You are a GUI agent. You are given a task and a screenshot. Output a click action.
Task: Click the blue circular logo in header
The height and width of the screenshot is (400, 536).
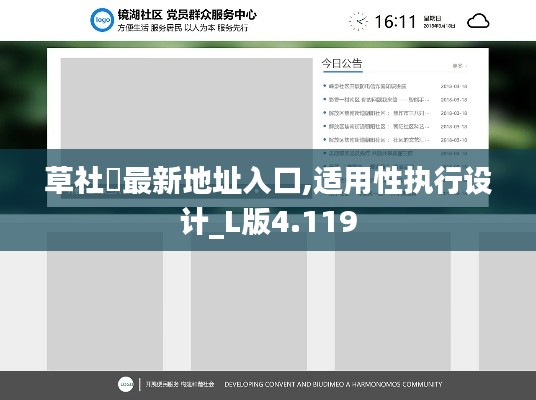(x=102, y=20)
